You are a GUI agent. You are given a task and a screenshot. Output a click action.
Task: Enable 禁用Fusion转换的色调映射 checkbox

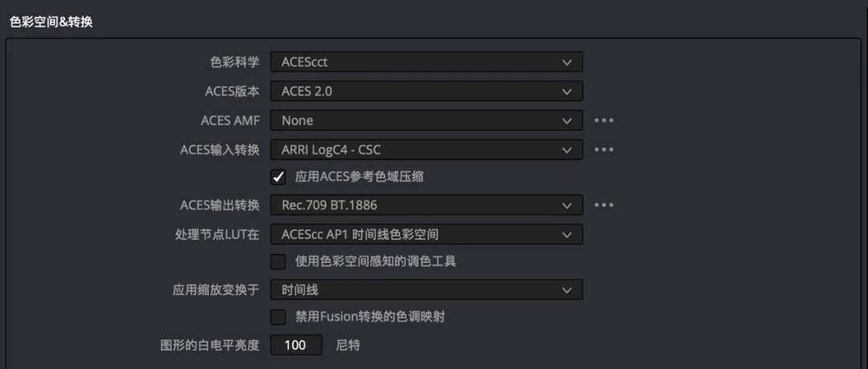(x=278, y=318)
